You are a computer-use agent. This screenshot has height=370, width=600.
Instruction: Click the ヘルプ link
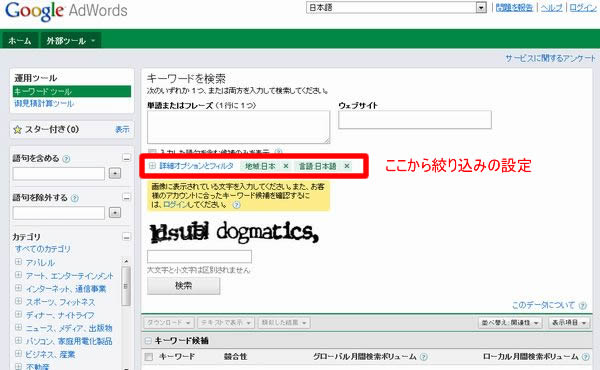click(551, 8)
